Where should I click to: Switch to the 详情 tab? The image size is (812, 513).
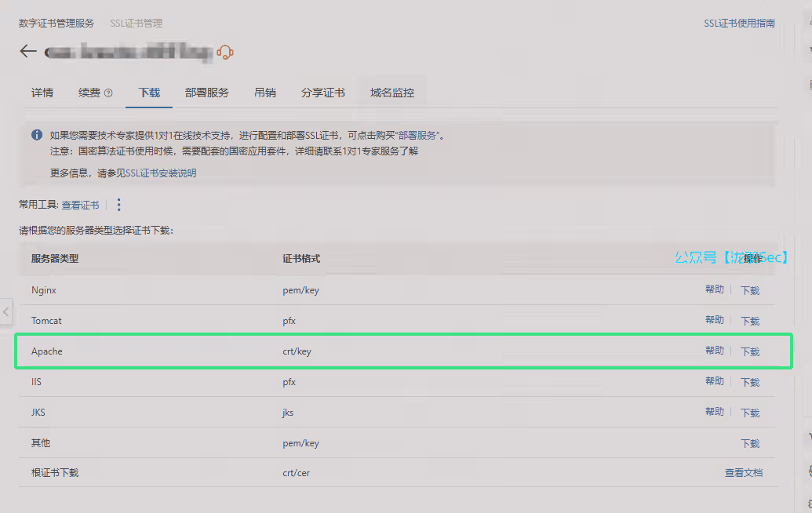(42, 93)
